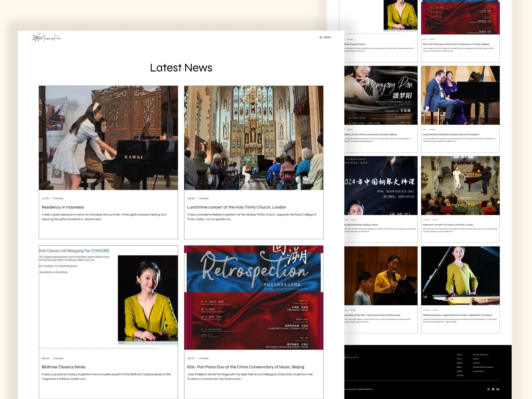
Task: Open the 2025 Namhae International Music Festival title
Action: tap(451, 134)
